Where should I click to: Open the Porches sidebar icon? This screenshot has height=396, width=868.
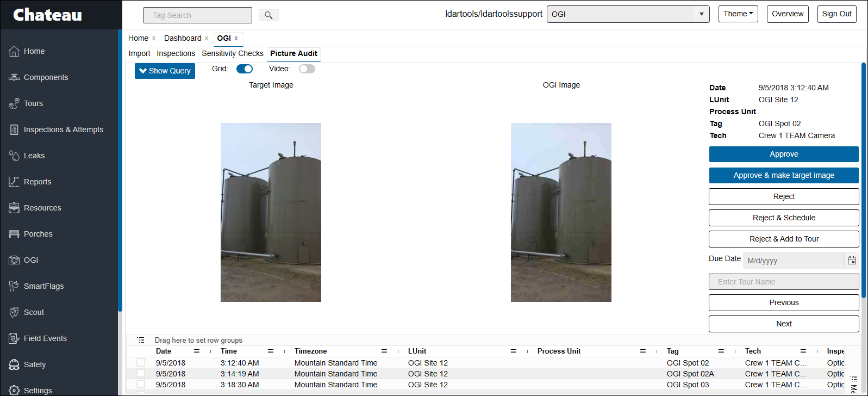(14, 234)
